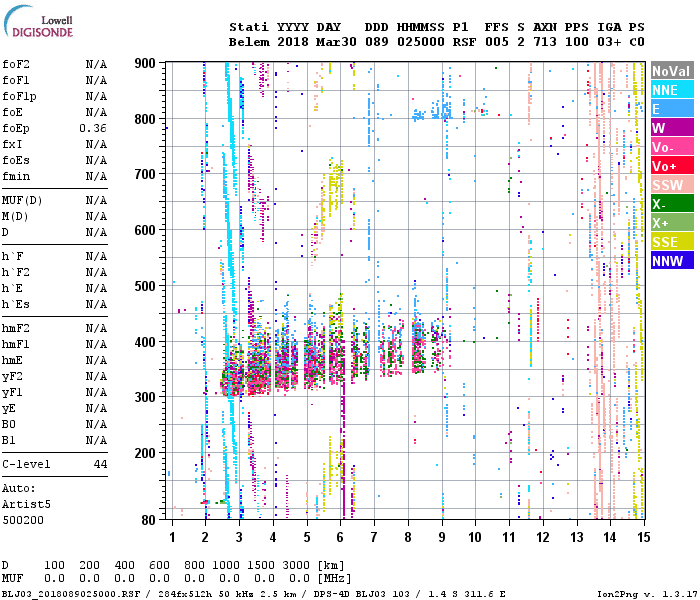Click the dark green X- legend box
Screen dimensions: 700x600
pyautogui.click(x=672, y=204)
